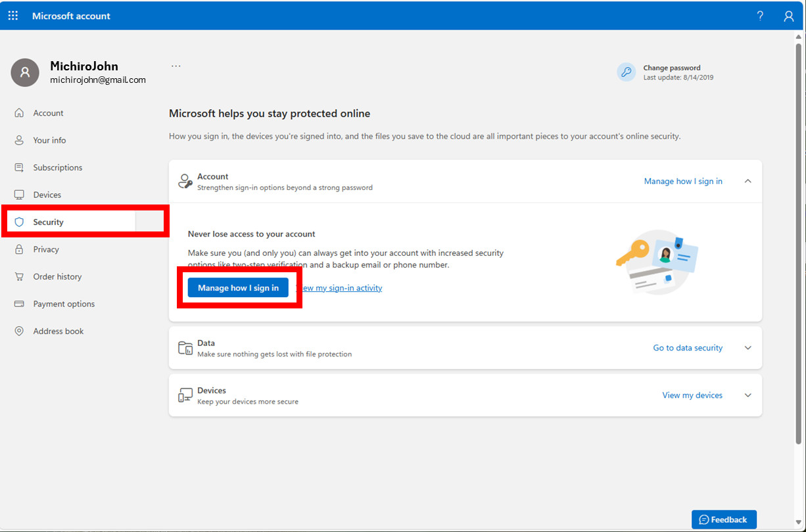
Task: Click the Change password link
Action: pos(672,68)
